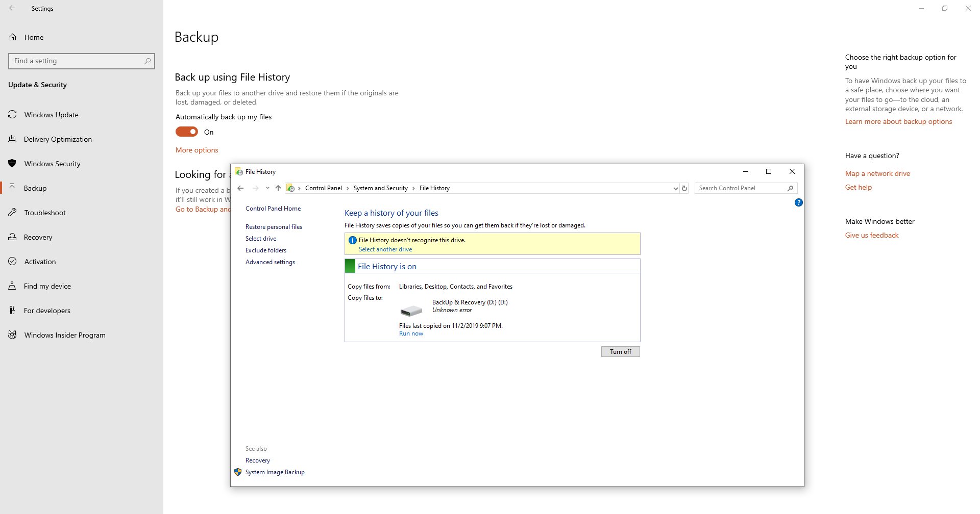
Task: Click the info icon in yellow warning banner
Action: [x=352, y=240]
